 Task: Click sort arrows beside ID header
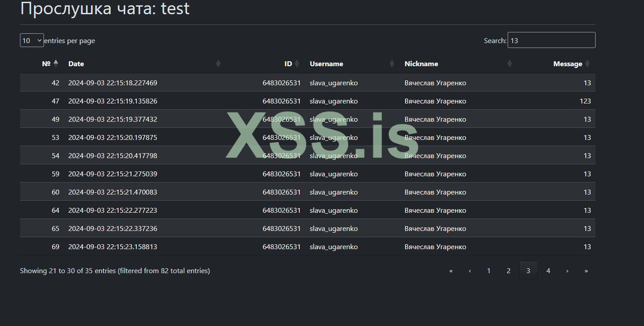coord(297,64)
